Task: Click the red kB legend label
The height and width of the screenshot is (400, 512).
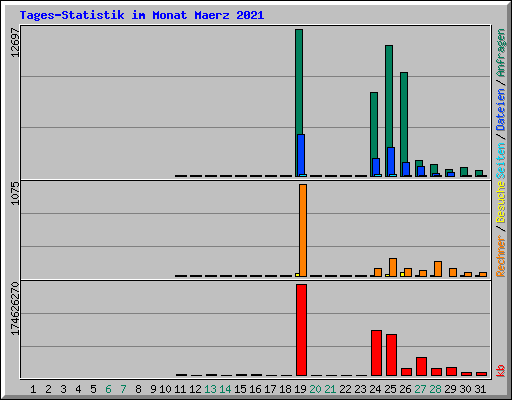Action: pos(501,371)
